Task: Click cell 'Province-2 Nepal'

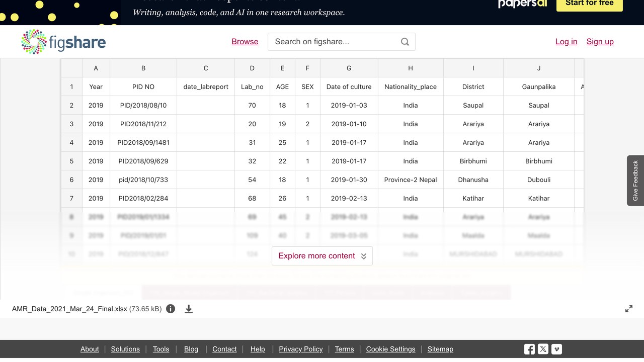Action: click(411, 180)
